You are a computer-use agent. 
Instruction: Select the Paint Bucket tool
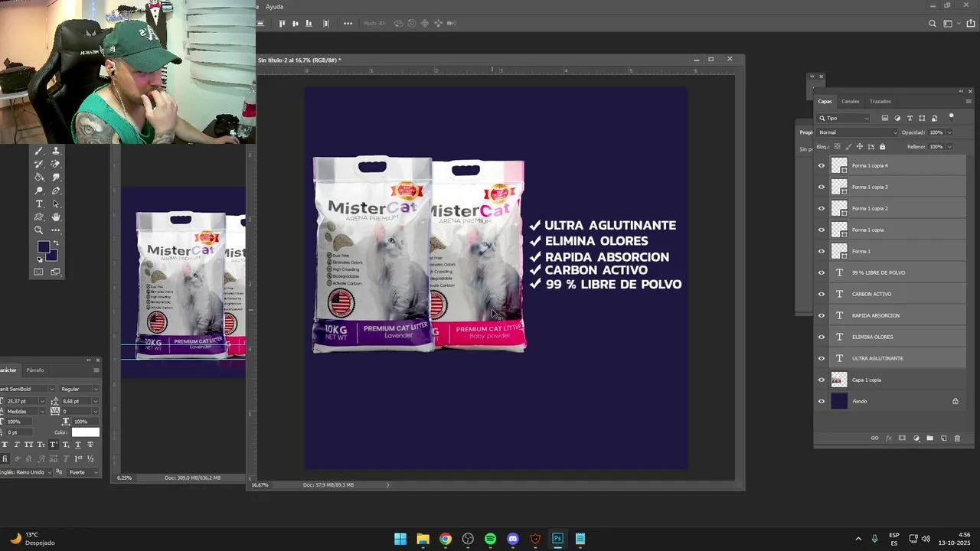click(x=39, y=177)
